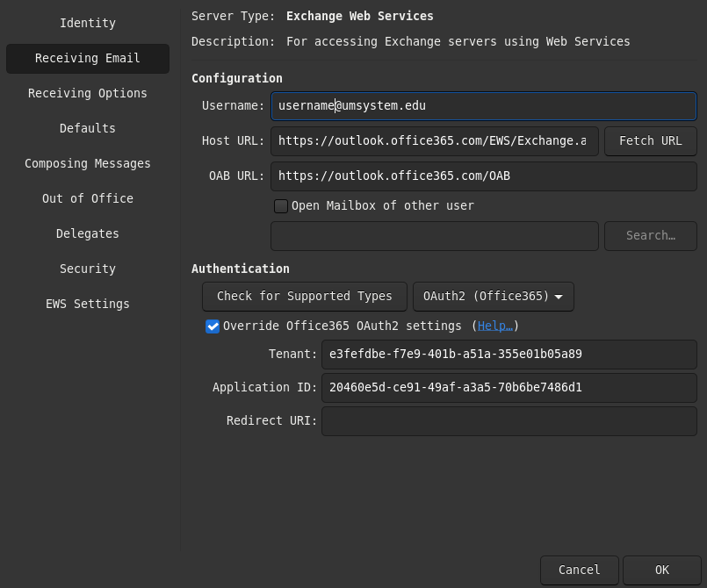The image size is (707, 588).
Task: Select the Delegates page
Action: click(88, 233)
